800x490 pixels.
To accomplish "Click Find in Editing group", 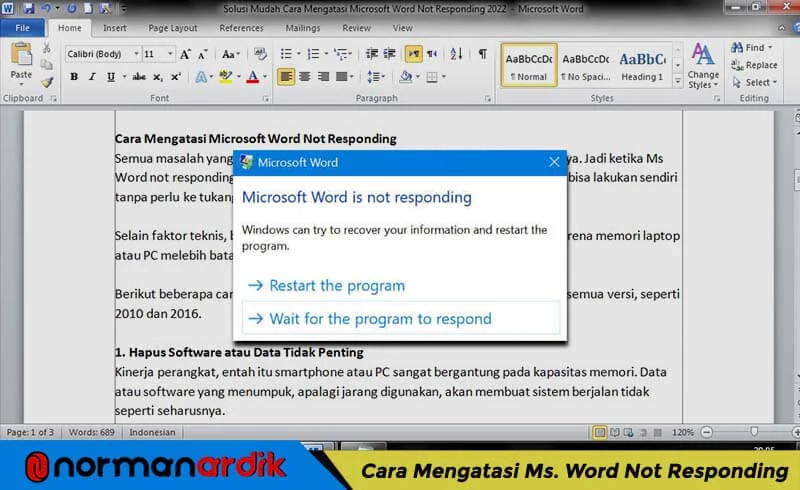I will tap(750, 47).
